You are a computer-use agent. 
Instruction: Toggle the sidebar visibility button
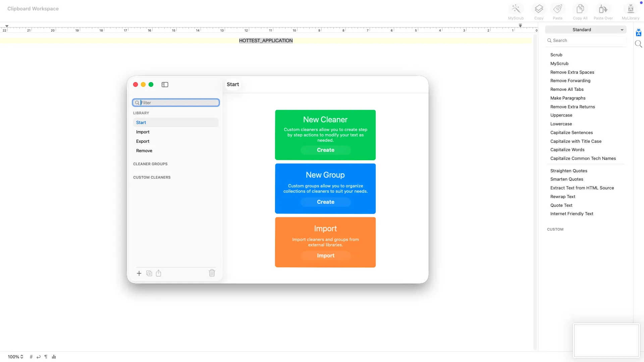pyautogui.click(x=165, y=84)
